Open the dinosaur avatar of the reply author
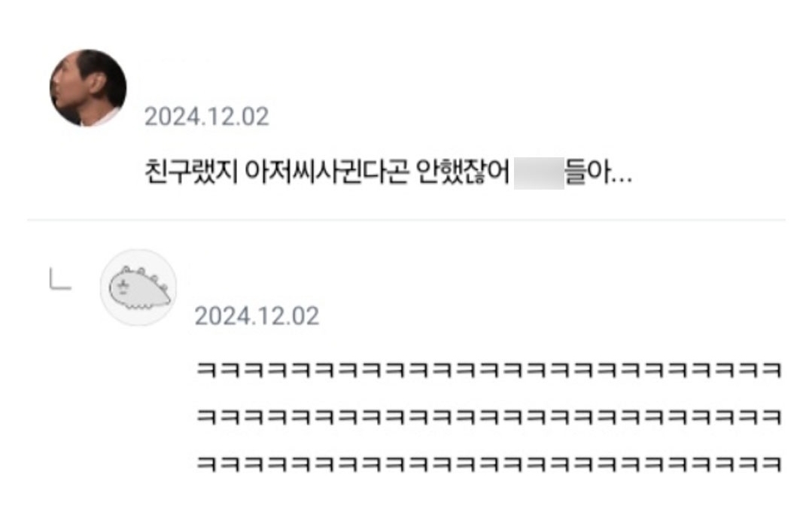Screen dimensions: 812x514 [x=138, y=287]
